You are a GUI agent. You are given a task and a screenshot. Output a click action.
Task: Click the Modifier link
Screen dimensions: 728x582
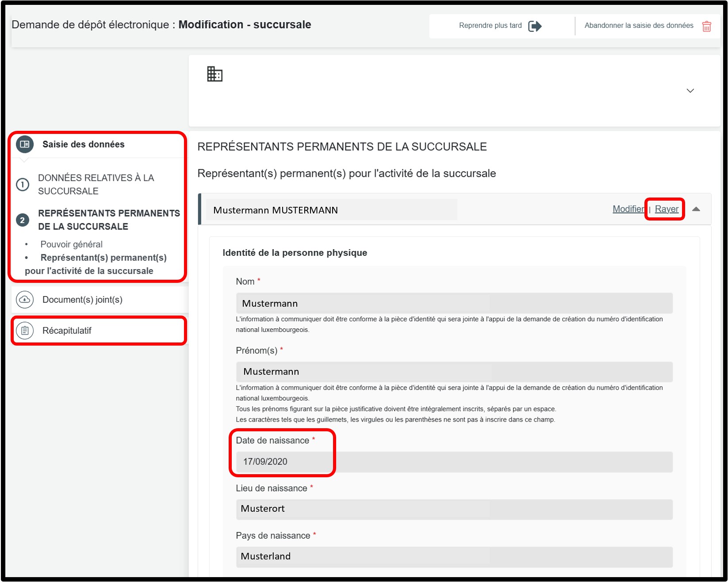point(628,209)
